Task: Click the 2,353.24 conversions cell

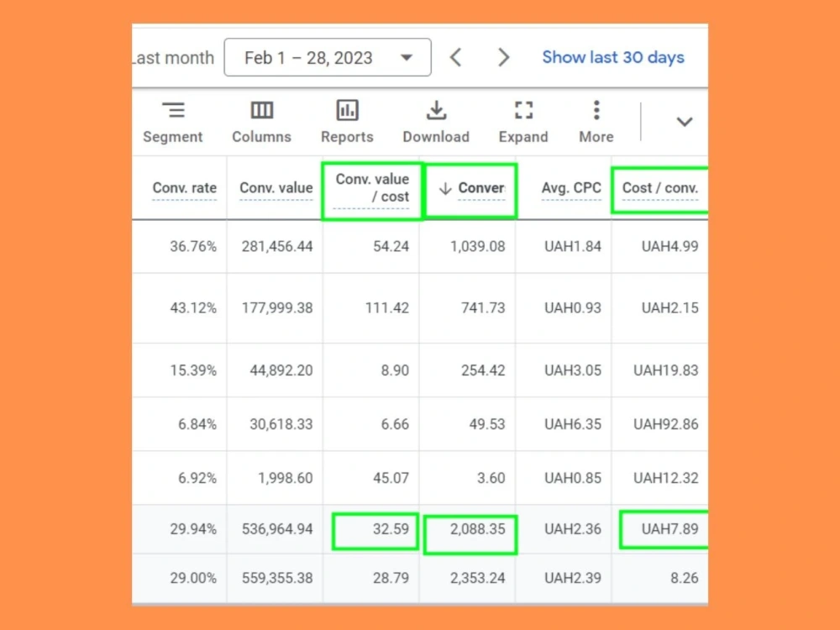Action: 477,578
